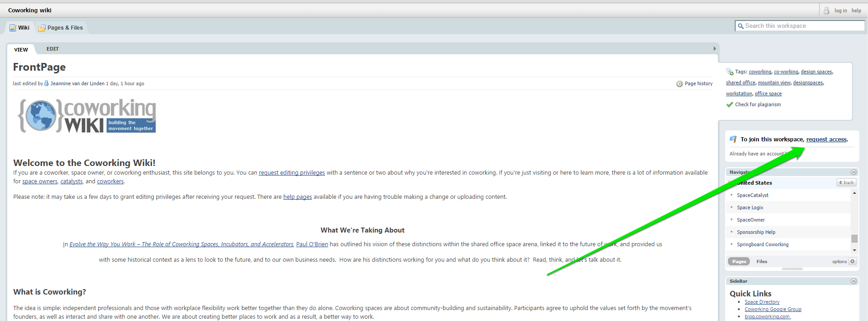The height and width of the screenshot is (321, 868).
Task: Select the workstation tag
Action: [739, 94]
